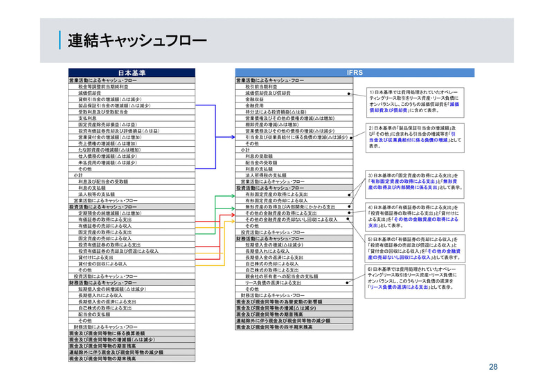Select the row 持分法による投資損益(△は益)

pyautogui.click(x=294, y=112)
